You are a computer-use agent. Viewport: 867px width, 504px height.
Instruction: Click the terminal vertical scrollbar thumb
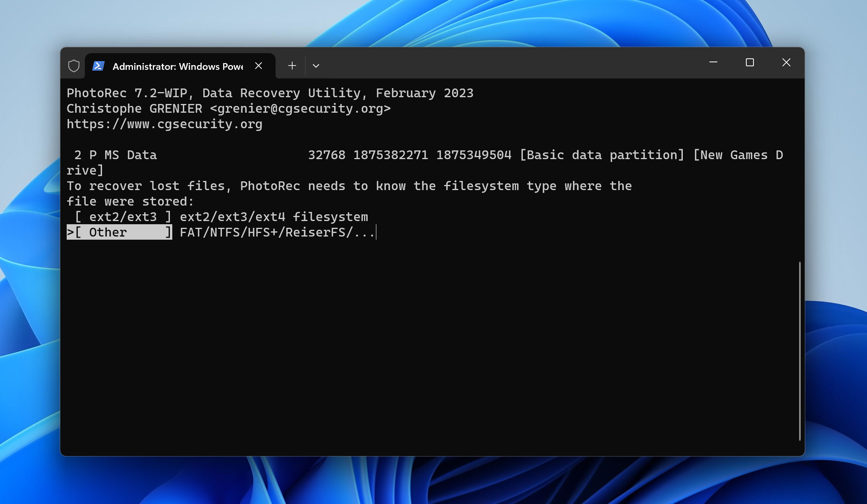(800, 351)
